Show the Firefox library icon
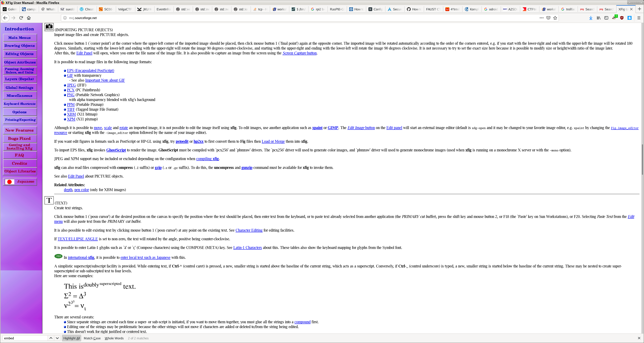Screen dimensions: 644x343 coord(598,18)
